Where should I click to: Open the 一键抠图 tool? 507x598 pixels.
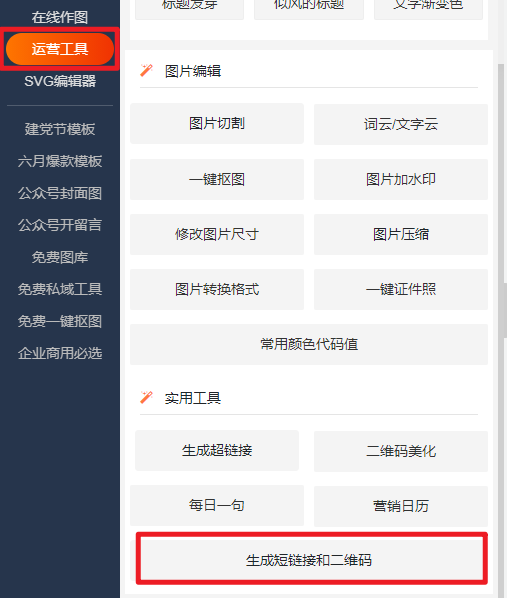click(x=217, y=179)
